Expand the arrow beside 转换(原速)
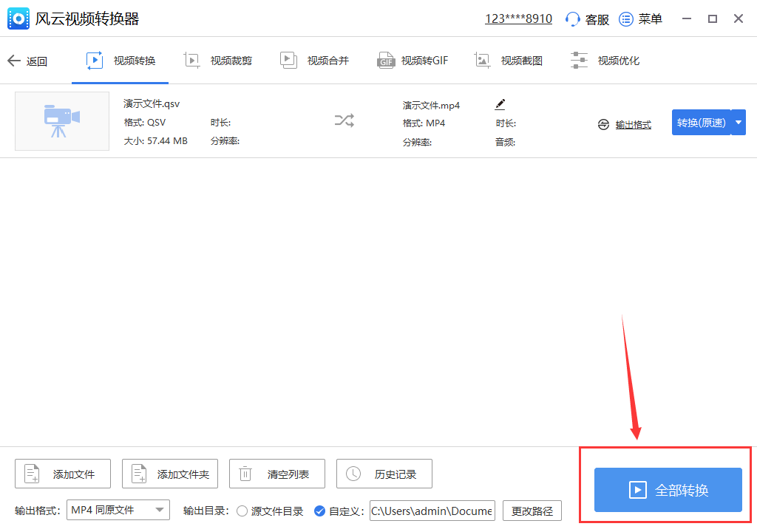The image size is (757, 532). 739,123
